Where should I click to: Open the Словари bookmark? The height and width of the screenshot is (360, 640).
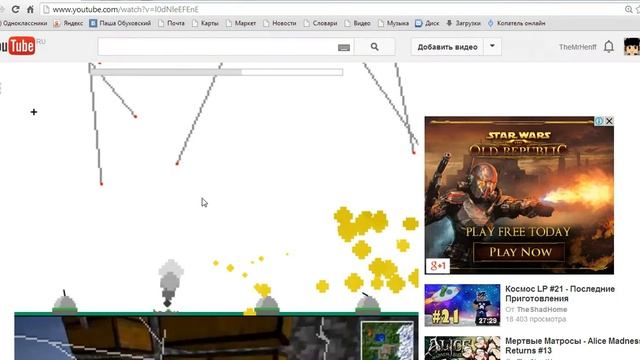(x=320, y=23)
